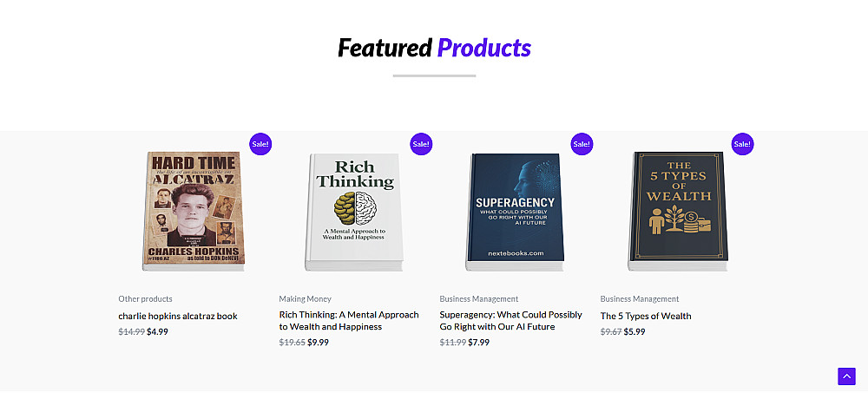View The 5 Types of Wealth cover
Viewport: 868px width, 399px height.
tap(674, 211)
